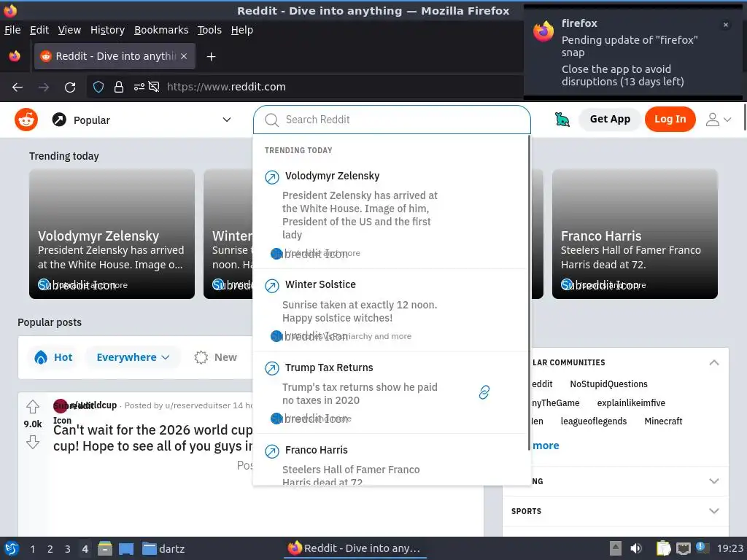This screenshot has width=747, height=560.
Task: Open the Bookmarks menu
Action: pyautogui.click(x=161, y=30)
